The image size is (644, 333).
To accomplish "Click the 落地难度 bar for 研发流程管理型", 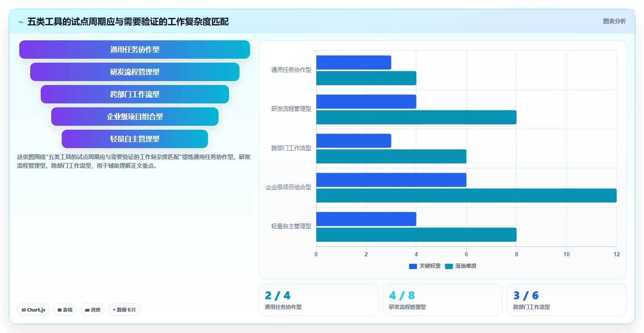I will point(416,117).
